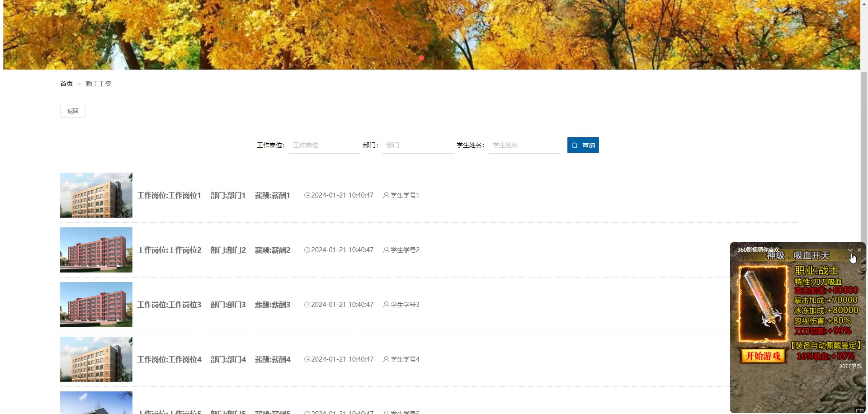Click the 勤工工资 breadcrumb text
The width and height of the screenshot is (868, 414).
coord(98,84)
